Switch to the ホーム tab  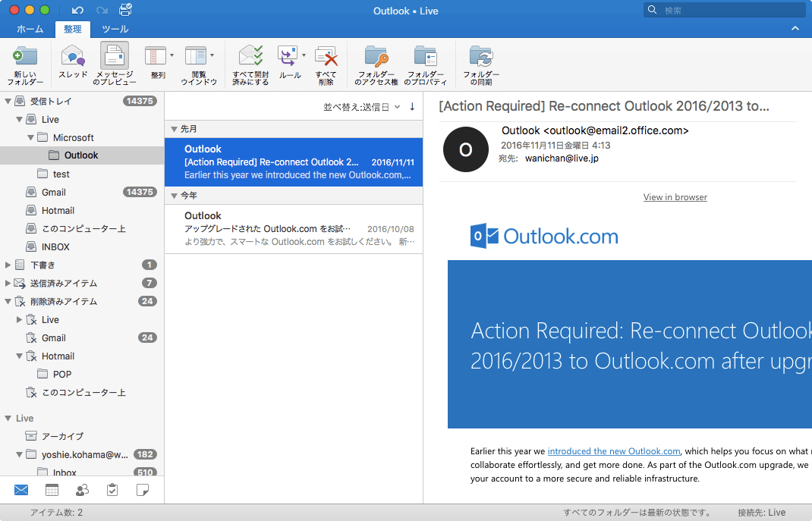(x=30, y=29)
